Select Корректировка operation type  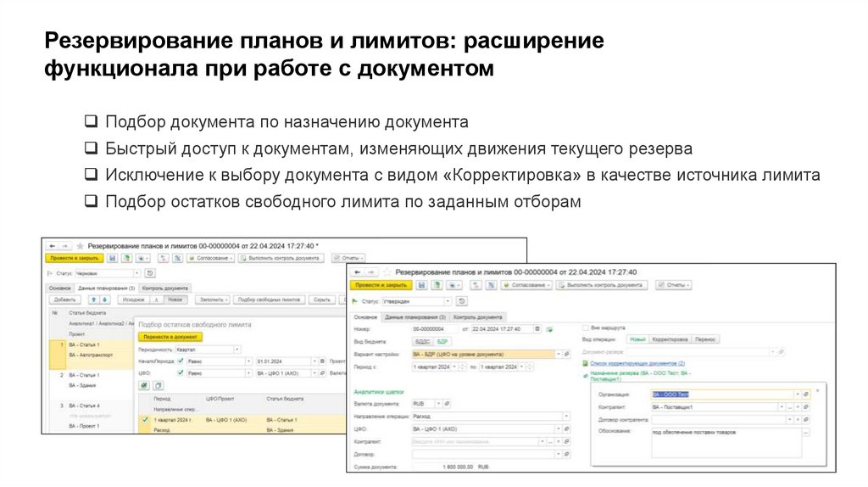pos(670,339)
